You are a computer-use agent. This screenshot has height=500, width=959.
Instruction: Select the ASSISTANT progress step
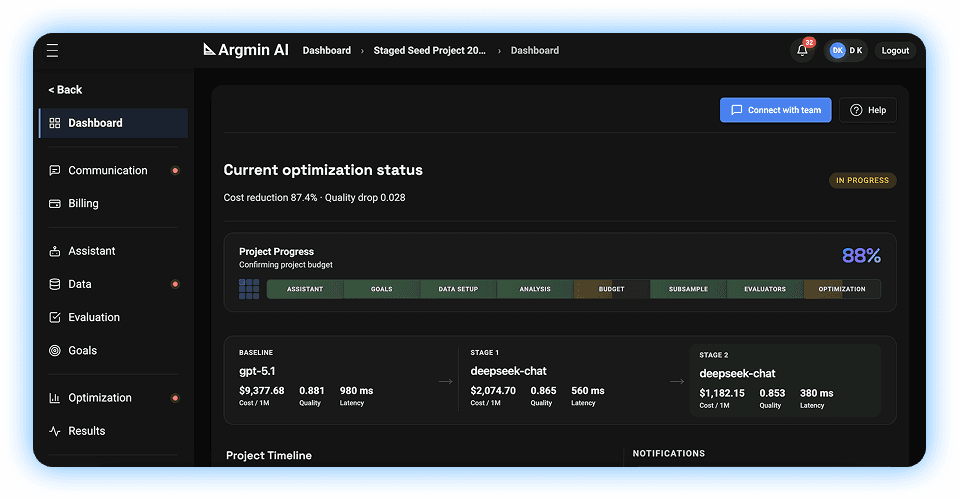point(305,289)
